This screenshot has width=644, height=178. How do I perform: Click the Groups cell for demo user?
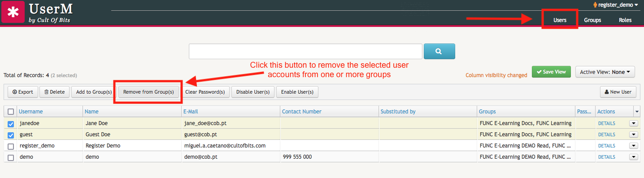[x=526, y=157]
